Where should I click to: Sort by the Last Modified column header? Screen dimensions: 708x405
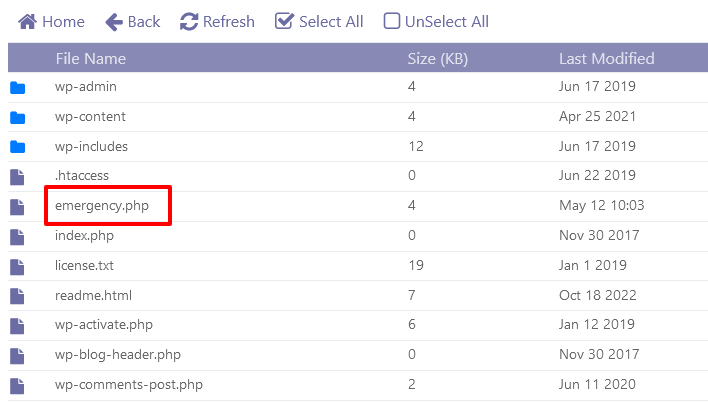[606, 59]
